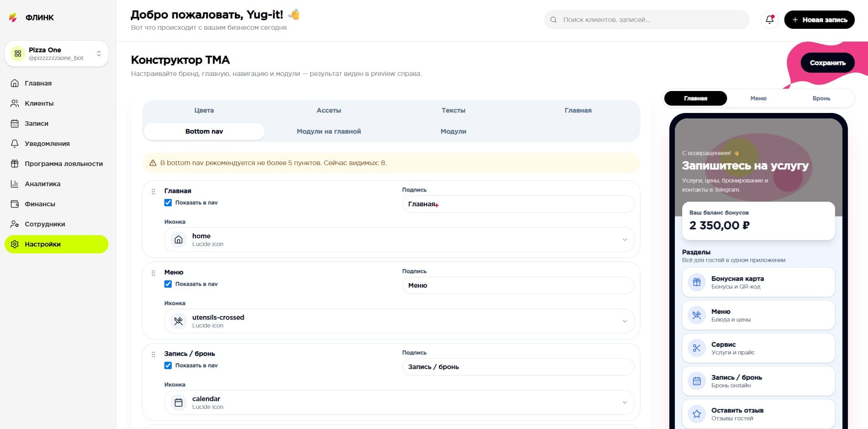Expand the home icon dropdown
Screen dimensions: 868x429
(399, 240)
